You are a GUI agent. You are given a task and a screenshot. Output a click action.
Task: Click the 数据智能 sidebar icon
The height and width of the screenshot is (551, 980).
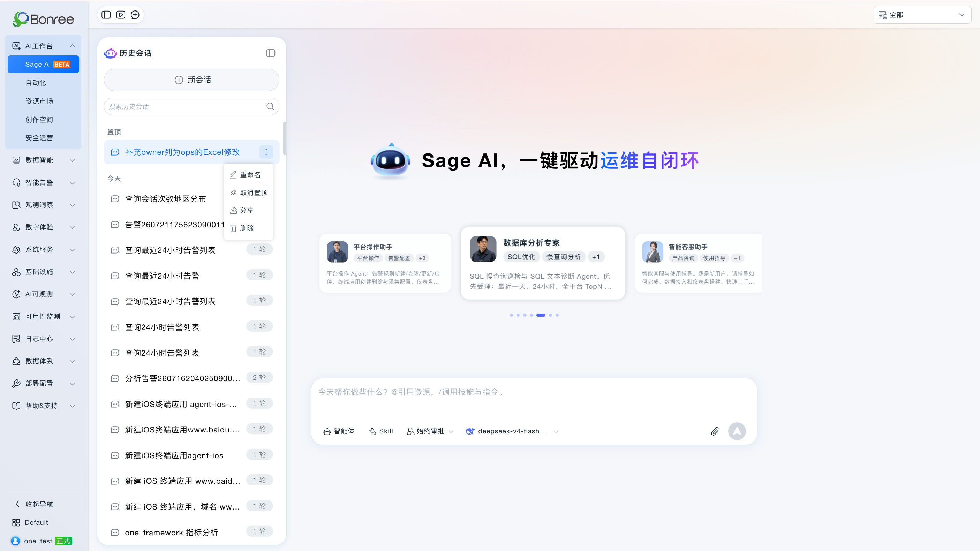[x=16, y=160]
